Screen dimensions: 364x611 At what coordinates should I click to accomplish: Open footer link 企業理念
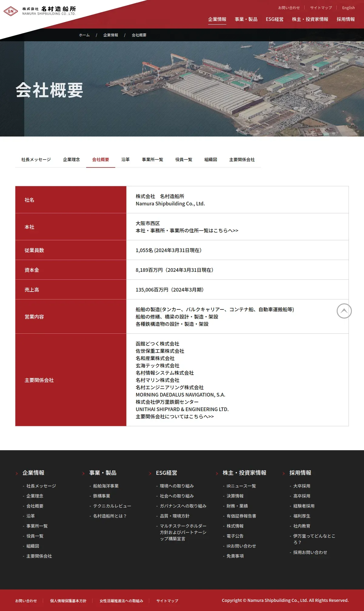(35, 496)
